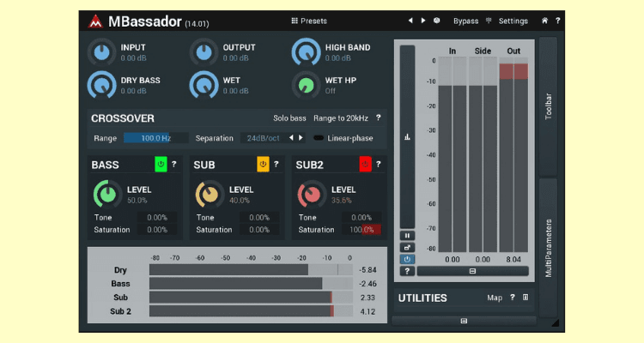Select the next Separation value arrow

point(301,138)
